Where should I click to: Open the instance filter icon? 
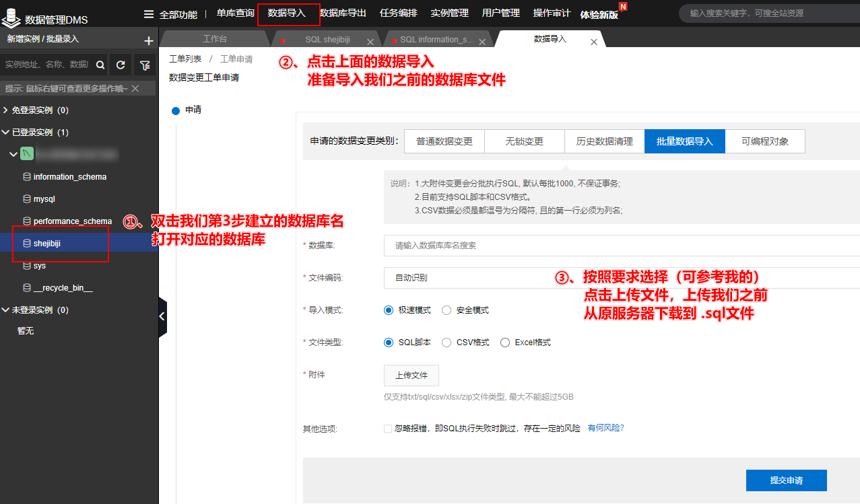(x=144, y=65)
